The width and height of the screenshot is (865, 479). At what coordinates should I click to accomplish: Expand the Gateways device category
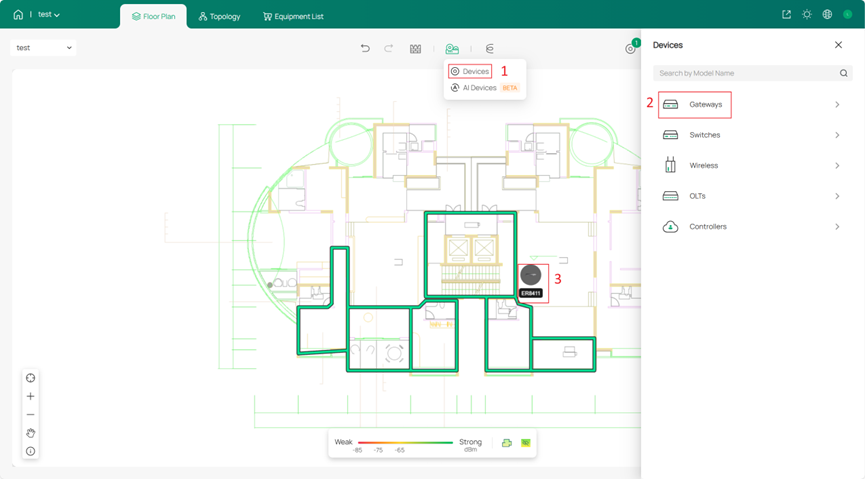750,105
